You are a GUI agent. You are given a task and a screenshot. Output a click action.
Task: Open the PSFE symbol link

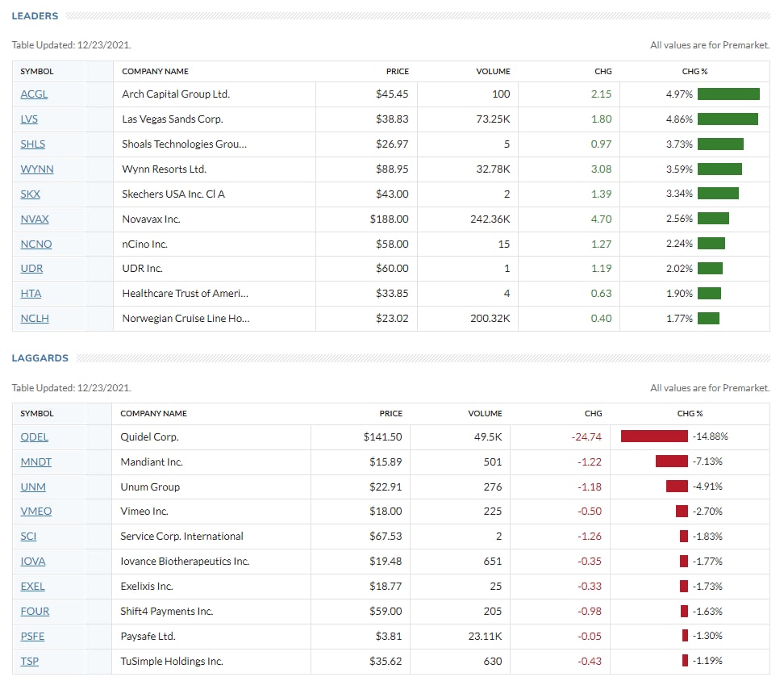[32, 637]
